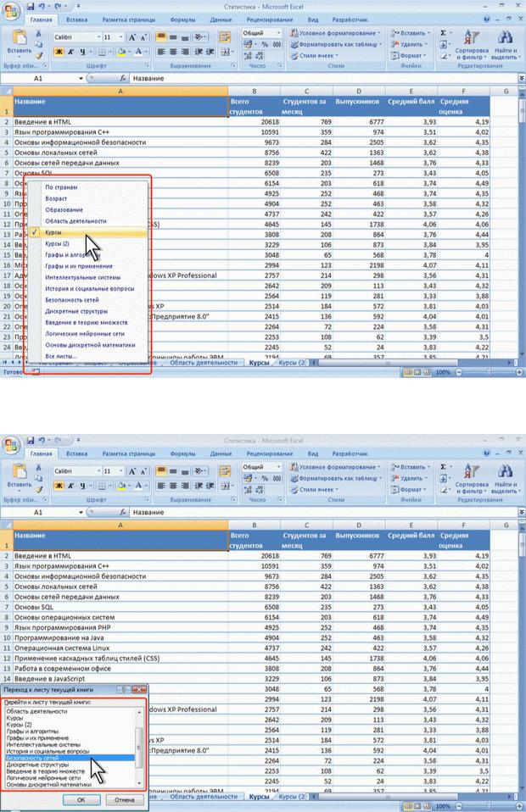Toggle Bold (Ж) in window with popup menu
The image size is (526, 812).
pos(59,52)
